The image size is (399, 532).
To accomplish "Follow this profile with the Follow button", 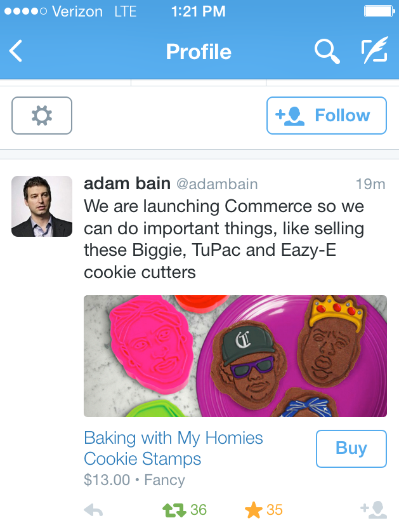I will coord(326,116).
